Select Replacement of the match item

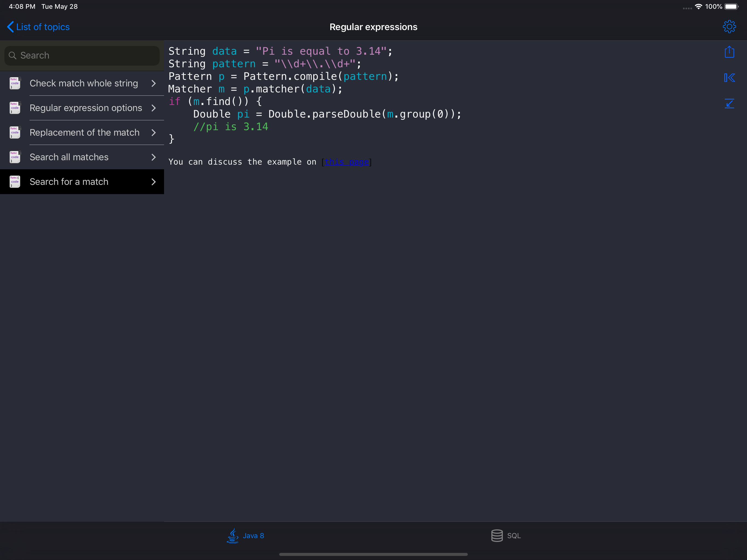[x=84, y=132]
